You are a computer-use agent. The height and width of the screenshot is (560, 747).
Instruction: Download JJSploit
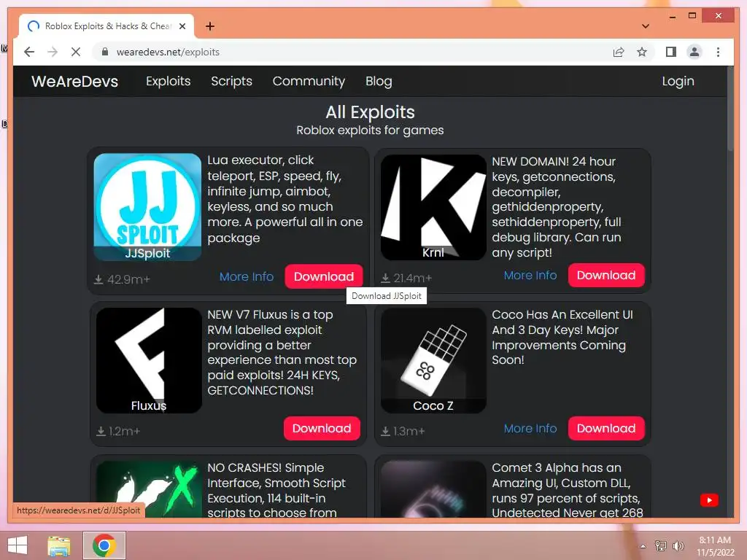pyautogui.click(x=323, y=276)
